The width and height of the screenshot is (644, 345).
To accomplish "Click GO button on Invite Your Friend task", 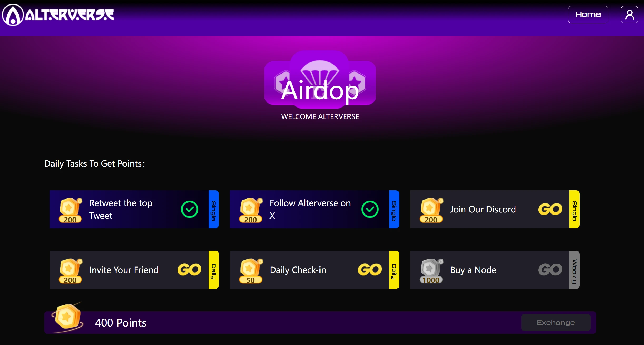I will [x=189, y=269].
